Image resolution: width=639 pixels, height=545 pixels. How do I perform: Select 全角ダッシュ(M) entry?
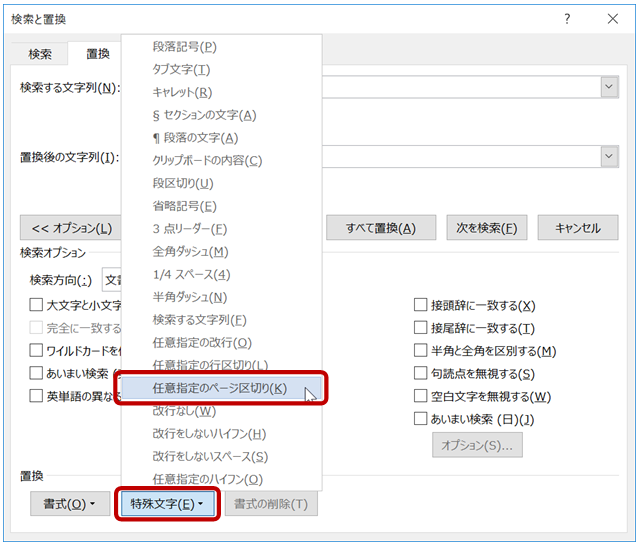pos(190,251)
